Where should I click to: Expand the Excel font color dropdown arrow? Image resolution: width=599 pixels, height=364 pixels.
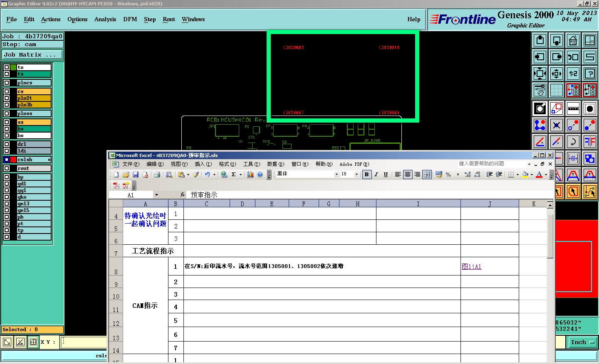[546, 175]
